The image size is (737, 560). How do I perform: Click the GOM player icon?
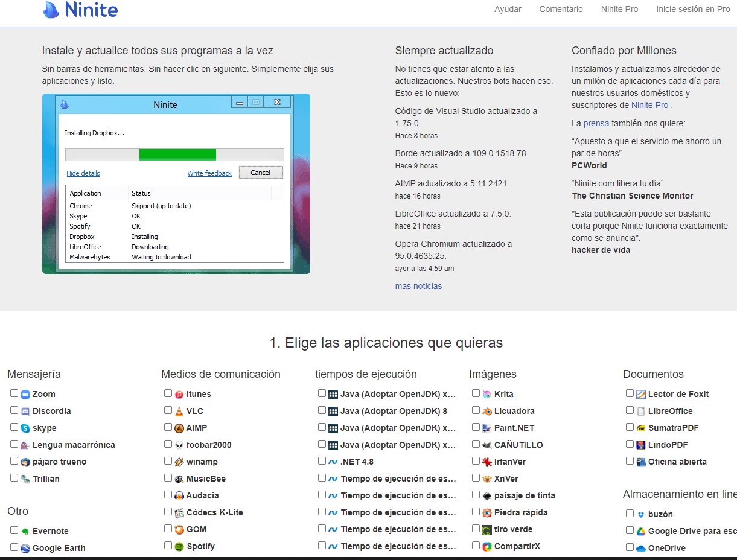179,529
